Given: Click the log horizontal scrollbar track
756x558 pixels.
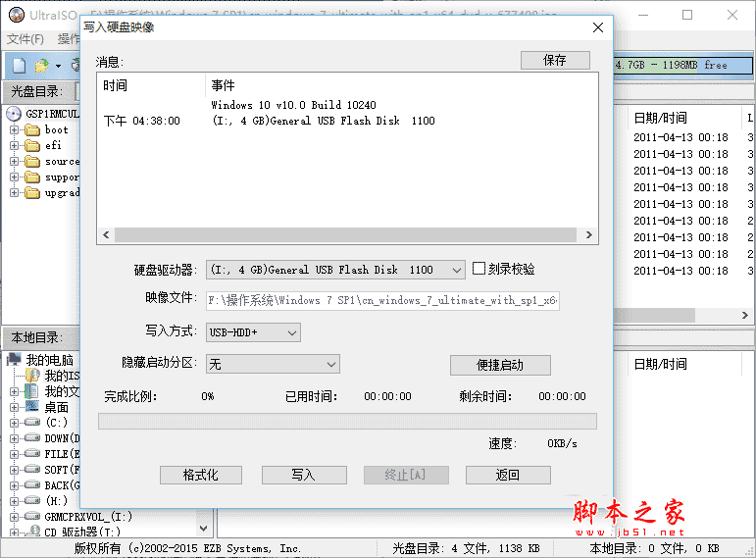Looking at the screenshot, I should [x=346, y=235].
